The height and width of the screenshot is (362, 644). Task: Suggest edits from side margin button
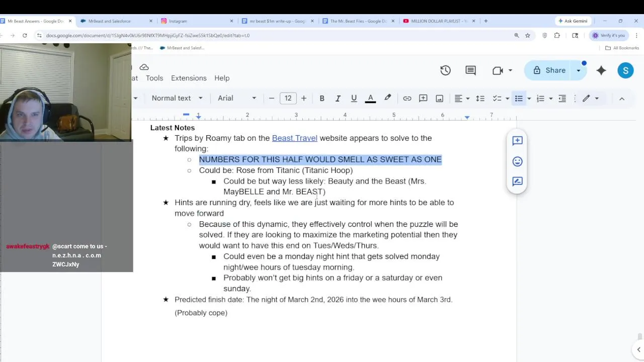pyautogui.click(x=517, y=182)
